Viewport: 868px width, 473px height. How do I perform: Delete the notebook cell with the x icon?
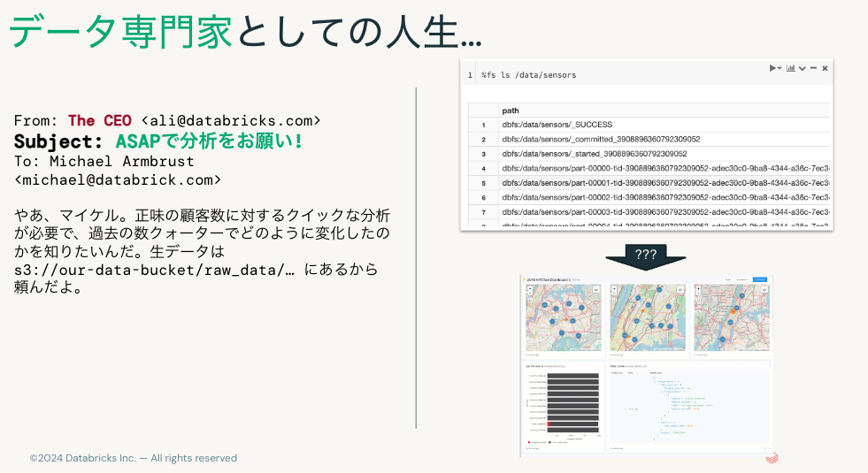click(x=825, y=69)
